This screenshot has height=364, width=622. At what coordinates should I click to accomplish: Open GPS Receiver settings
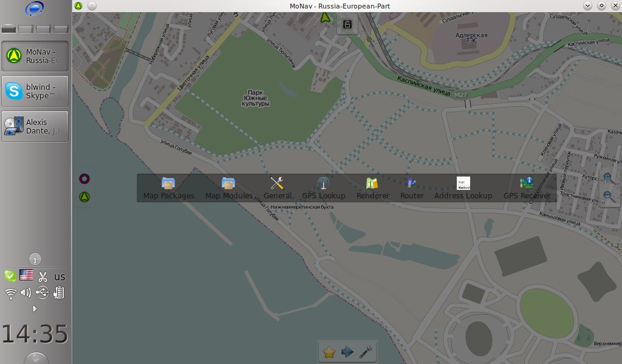(x=527, y=188)
